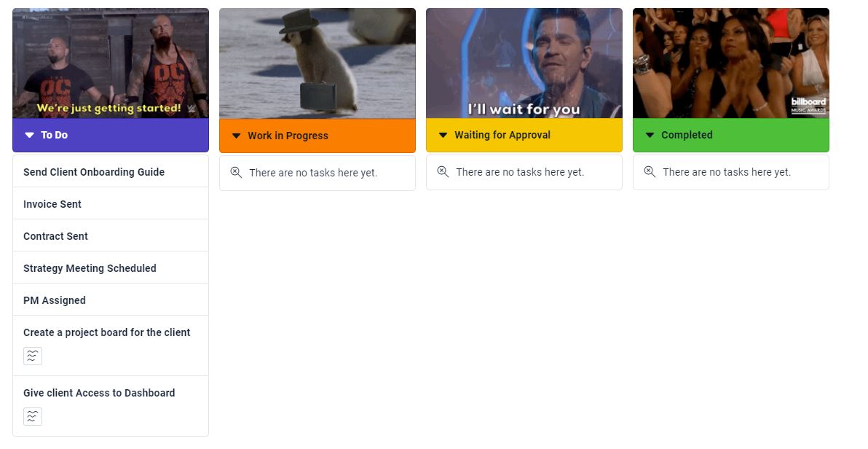
Task: Click magnifier icon in Completed column
Action: pos(650,172)
